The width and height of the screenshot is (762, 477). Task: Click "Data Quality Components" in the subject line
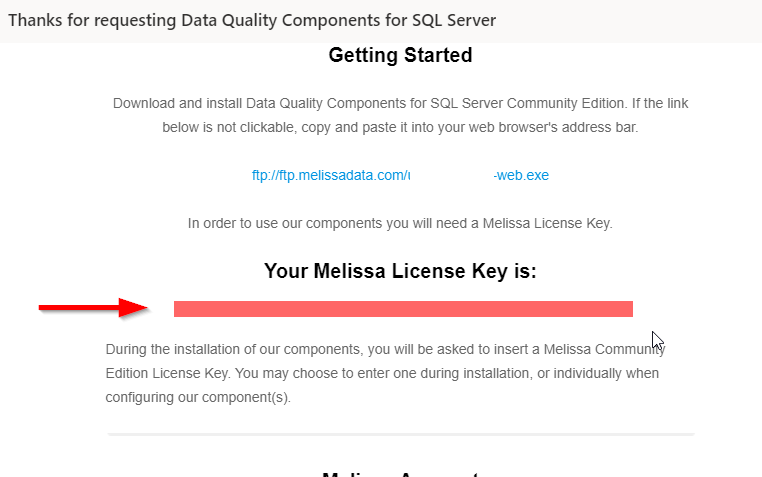pyautogui.click(x=254, y=20)
